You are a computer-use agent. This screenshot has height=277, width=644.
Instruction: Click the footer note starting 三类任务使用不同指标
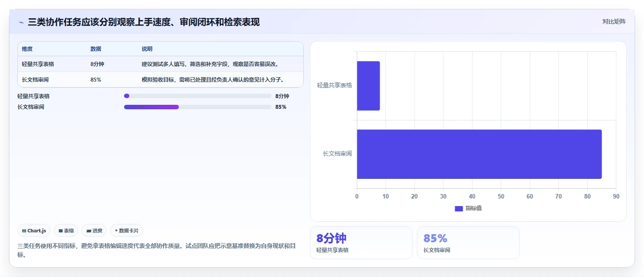[157, 250]
